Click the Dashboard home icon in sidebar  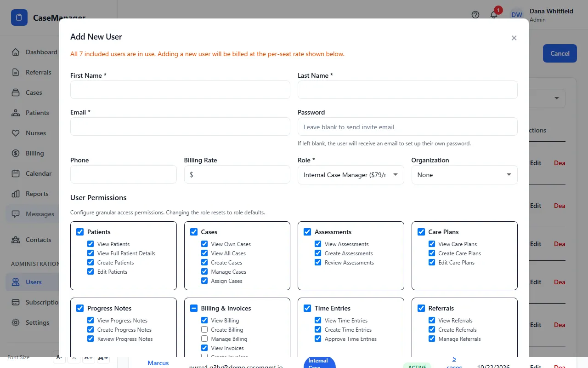[16, 52]
